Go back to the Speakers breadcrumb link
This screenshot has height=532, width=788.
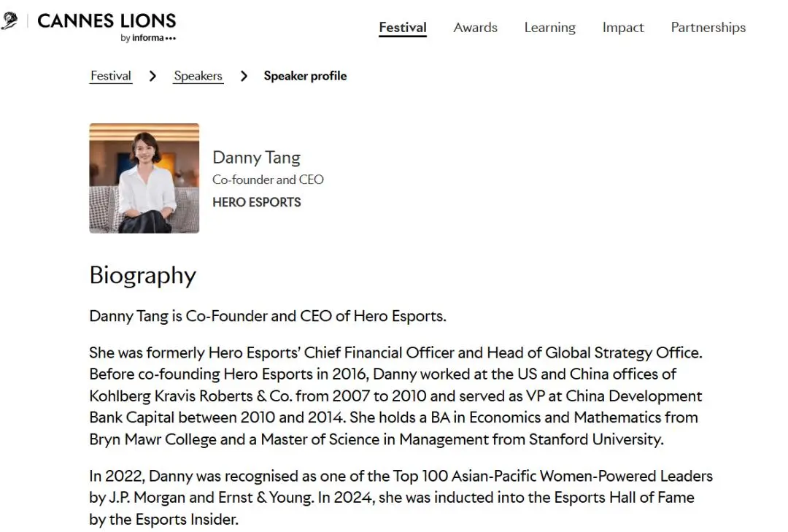(x=198, y=76)
